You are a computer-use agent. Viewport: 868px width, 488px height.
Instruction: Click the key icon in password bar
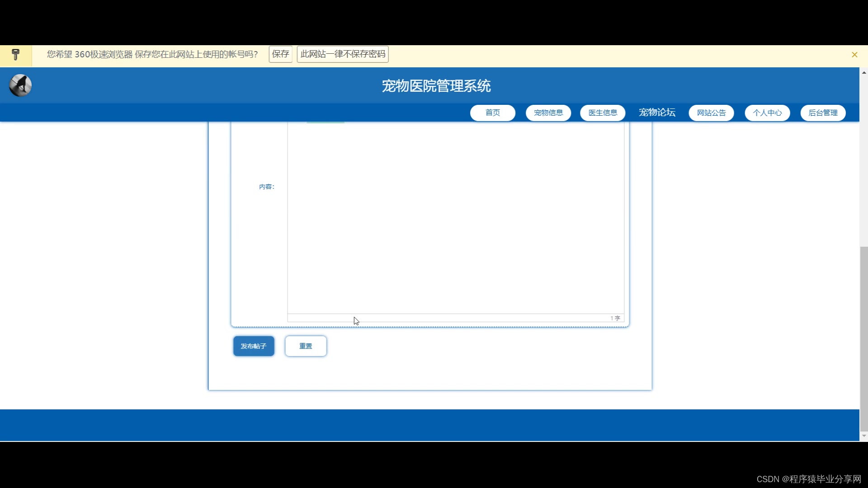tap(16, 55)
